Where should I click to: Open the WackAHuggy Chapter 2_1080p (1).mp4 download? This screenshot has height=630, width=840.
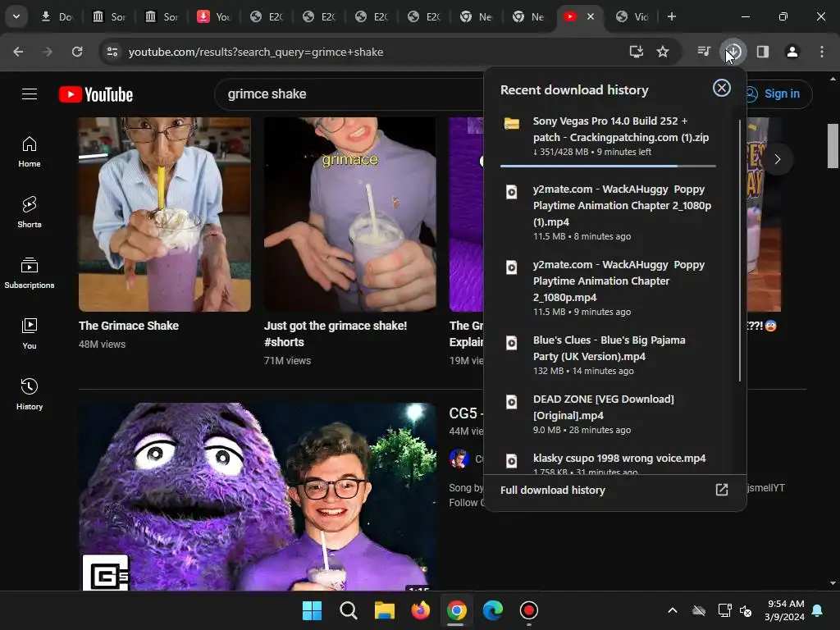(608, 212)
